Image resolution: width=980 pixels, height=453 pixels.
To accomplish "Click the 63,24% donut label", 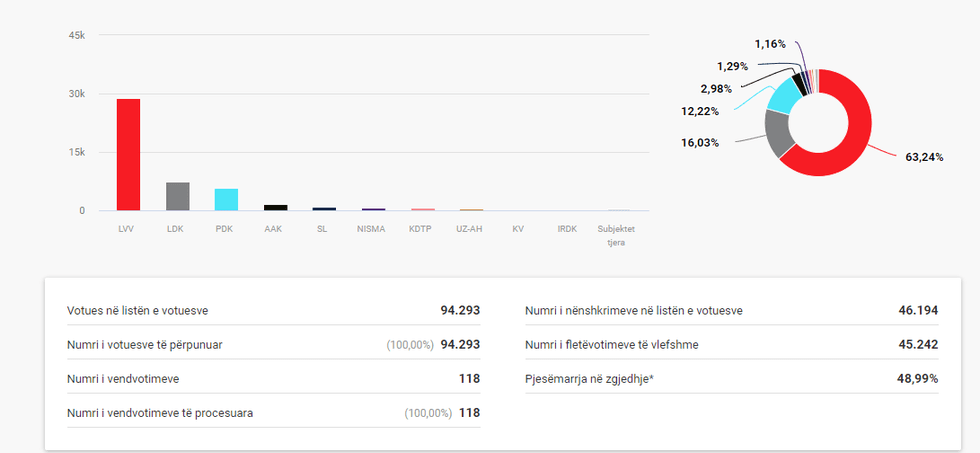I will (x=924, y=157).
